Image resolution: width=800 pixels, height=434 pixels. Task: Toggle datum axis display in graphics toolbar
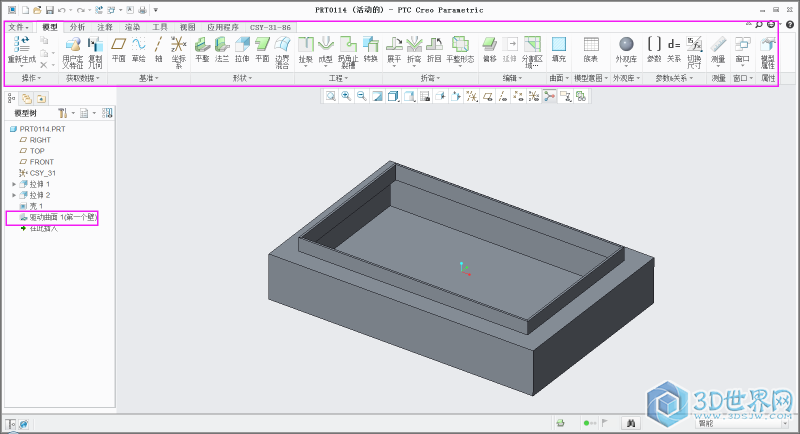[503, 96]
